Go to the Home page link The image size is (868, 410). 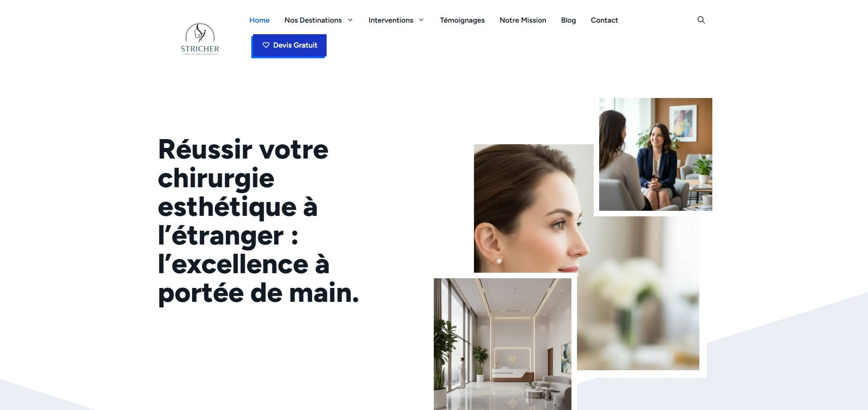[260, 20]
